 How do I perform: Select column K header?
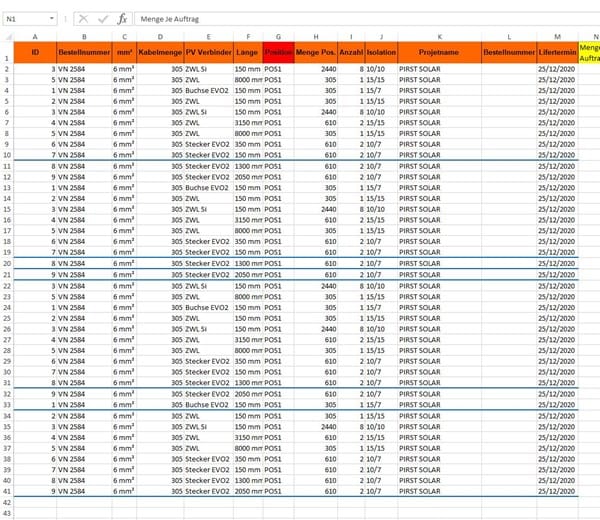pyautogui.click(x=439, y=36)
